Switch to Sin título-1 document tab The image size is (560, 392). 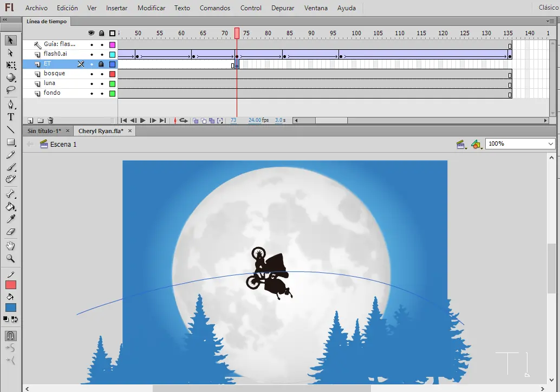click(44, 131)
